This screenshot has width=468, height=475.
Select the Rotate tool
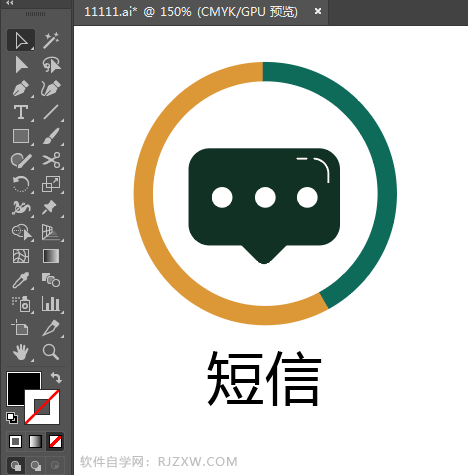click(21, 184)
